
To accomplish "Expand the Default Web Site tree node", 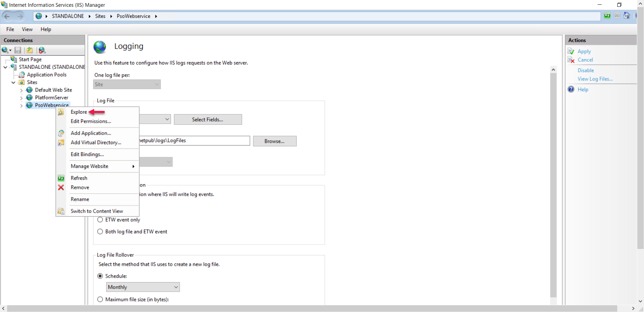I will pos(21,90).
